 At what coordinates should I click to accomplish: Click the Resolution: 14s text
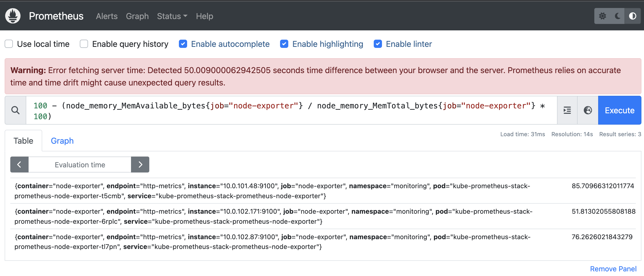(x=572, y=134)
